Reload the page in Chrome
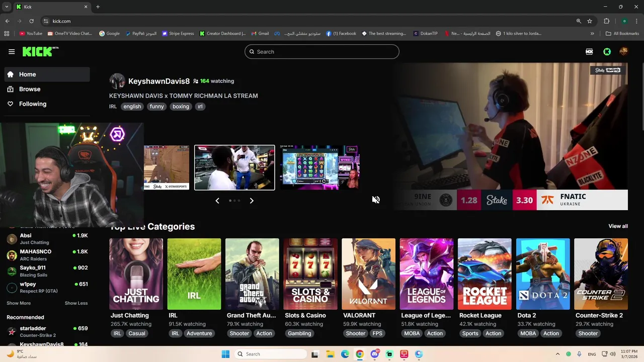 click(x=31, y=21)
